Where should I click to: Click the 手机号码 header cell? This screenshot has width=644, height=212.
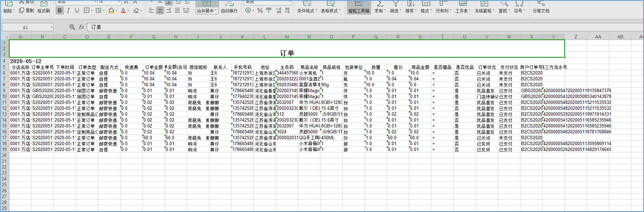point(243,67)
